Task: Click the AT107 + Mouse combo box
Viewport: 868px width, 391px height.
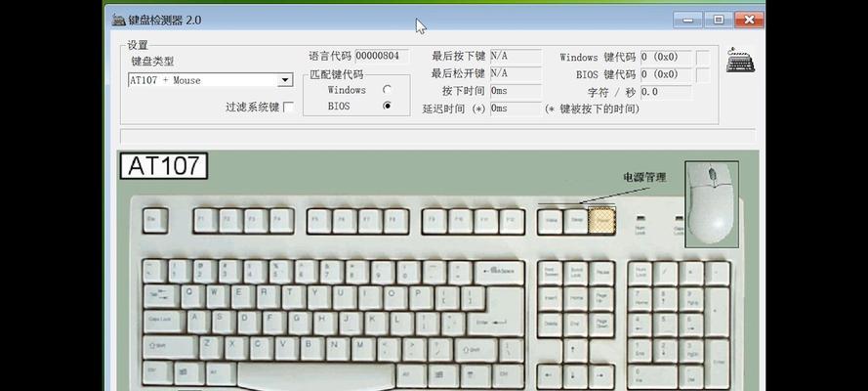Action: 202,80
